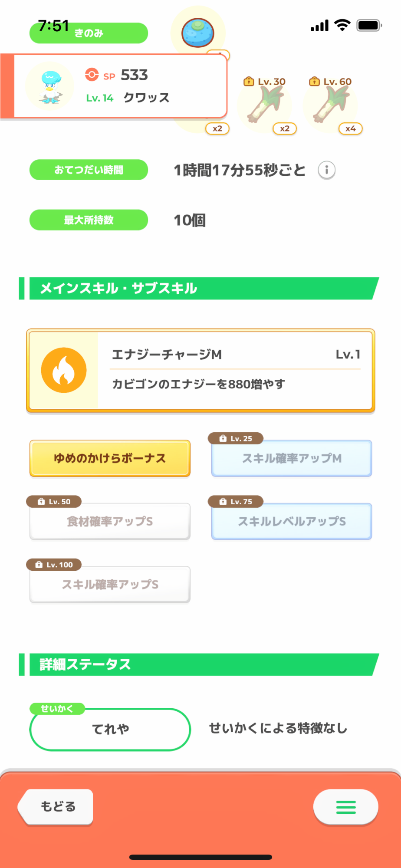Image resolution: width=401 pixels, height=868 pixels.
Task: Tap the red Pokéball SP icon
Action: click(x=92, y=75)
